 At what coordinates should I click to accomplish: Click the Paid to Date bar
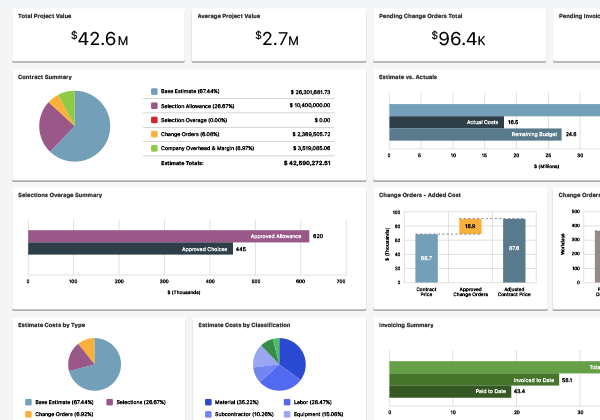click(450, 391)
